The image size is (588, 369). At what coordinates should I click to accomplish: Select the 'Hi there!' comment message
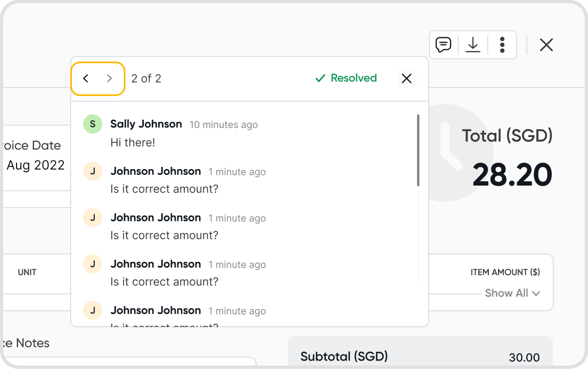133,142
